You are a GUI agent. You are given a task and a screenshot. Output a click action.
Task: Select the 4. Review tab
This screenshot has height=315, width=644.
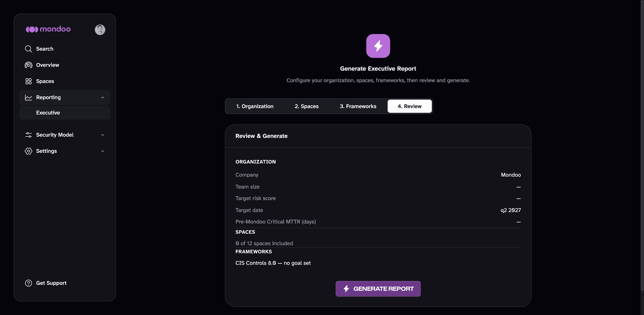coord(409,106)
